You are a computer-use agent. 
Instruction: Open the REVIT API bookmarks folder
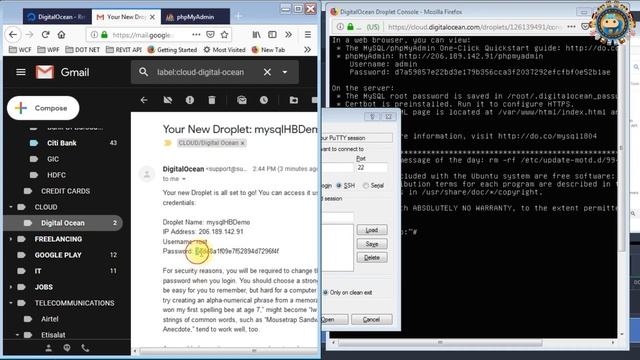pos(124,50)
